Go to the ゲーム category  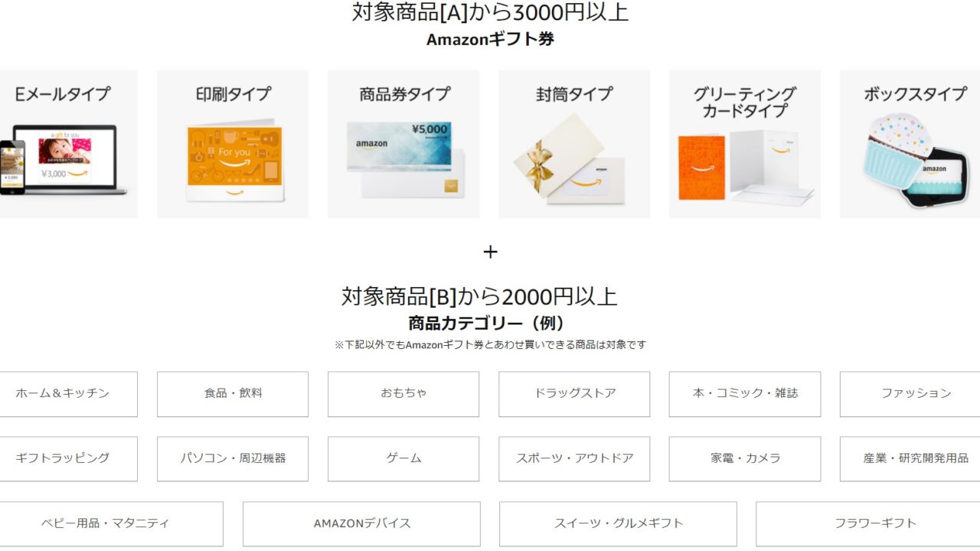point(403,459)
